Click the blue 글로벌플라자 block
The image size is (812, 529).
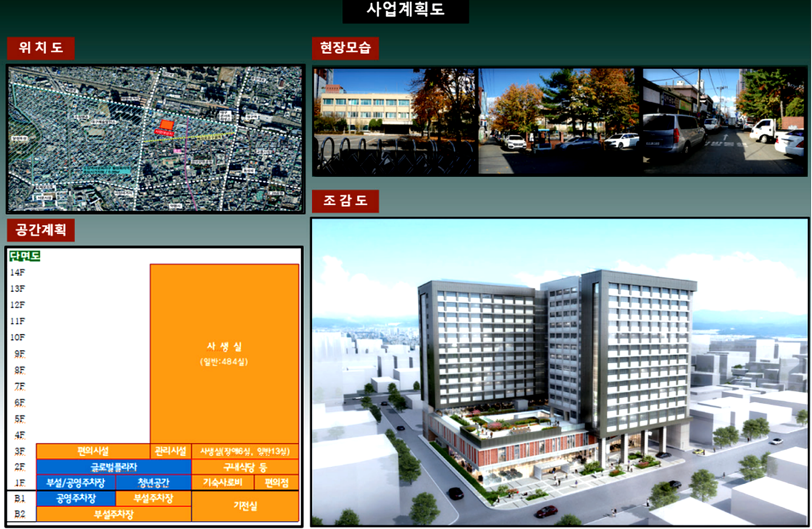tap(114, 467)
